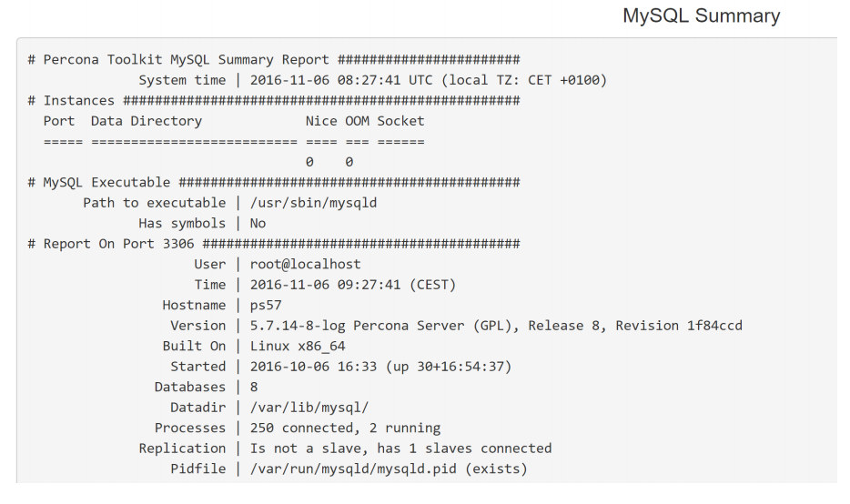
Task: Select the MySQL Executable section header
Action: point(100,182)
